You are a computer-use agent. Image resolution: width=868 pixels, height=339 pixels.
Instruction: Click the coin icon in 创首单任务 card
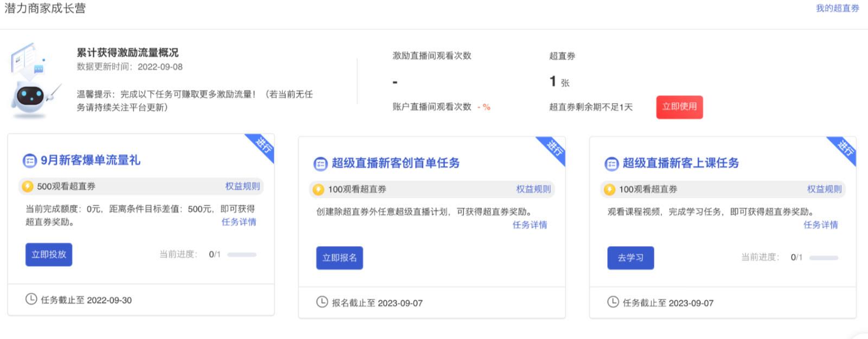pos(318,189)
